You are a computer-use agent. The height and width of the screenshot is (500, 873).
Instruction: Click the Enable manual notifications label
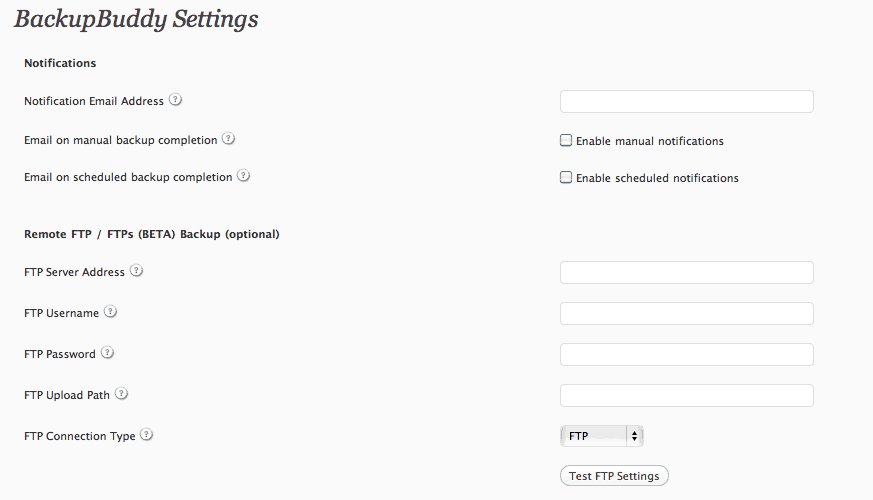coord(650,141)
